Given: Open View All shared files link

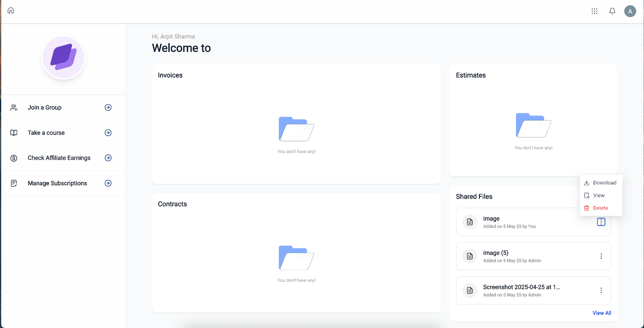Looking at the screenshot, I should [602, 313].
